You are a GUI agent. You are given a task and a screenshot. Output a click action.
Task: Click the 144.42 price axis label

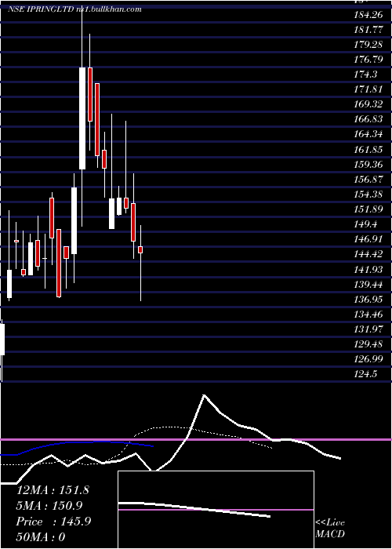tap(368, 254)
